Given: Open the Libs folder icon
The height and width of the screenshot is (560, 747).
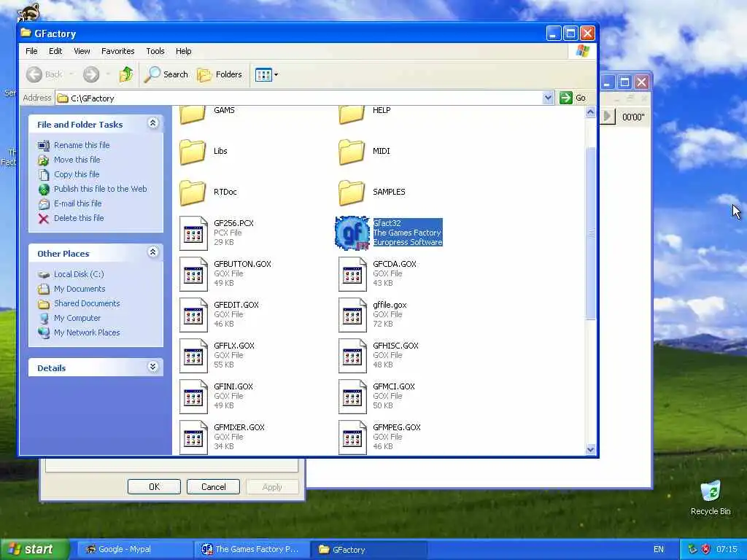Looking at the screenshot, I should point(193,152).
